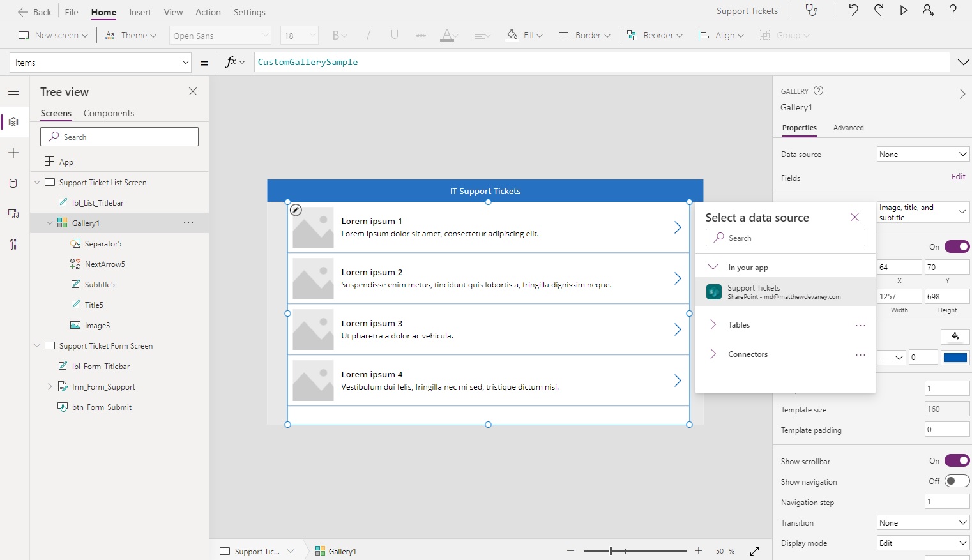Open the Tree view icon in left rail
Image resolution: width=972 pixels, height=560 pixels.
[13, 122]
